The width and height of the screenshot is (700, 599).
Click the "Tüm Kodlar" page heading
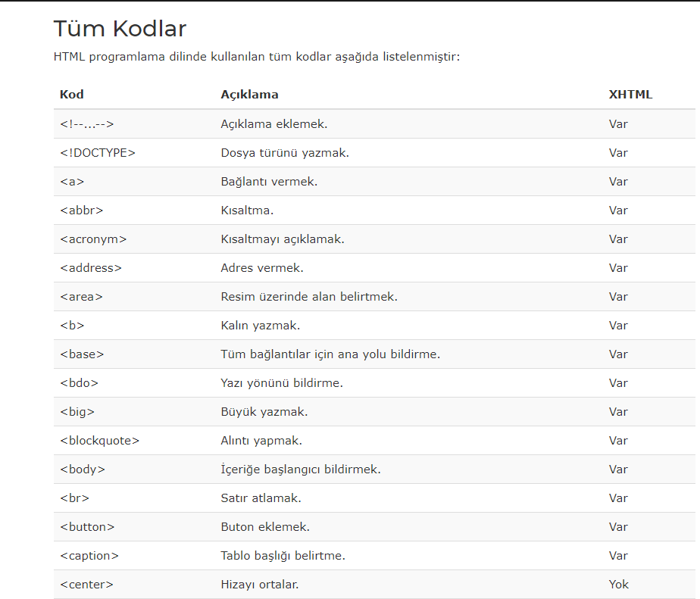120,29
